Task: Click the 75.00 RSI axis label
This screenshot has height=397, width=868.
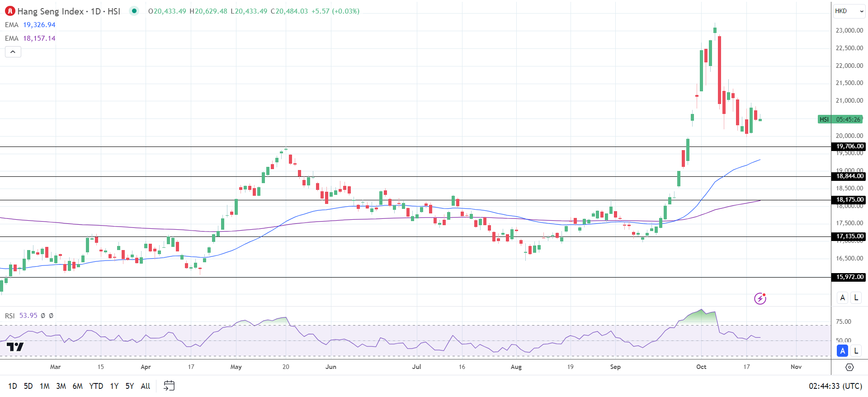Action: point(844,321)
